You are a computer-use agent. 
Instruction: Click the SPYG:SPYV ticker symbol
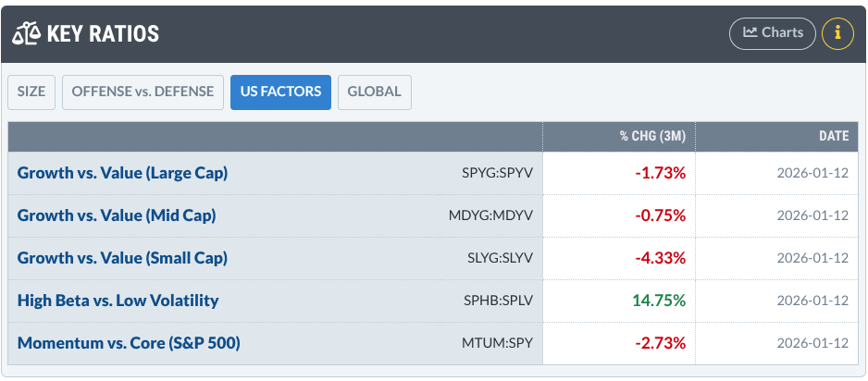pyautogui.click(x=497, y=173)
